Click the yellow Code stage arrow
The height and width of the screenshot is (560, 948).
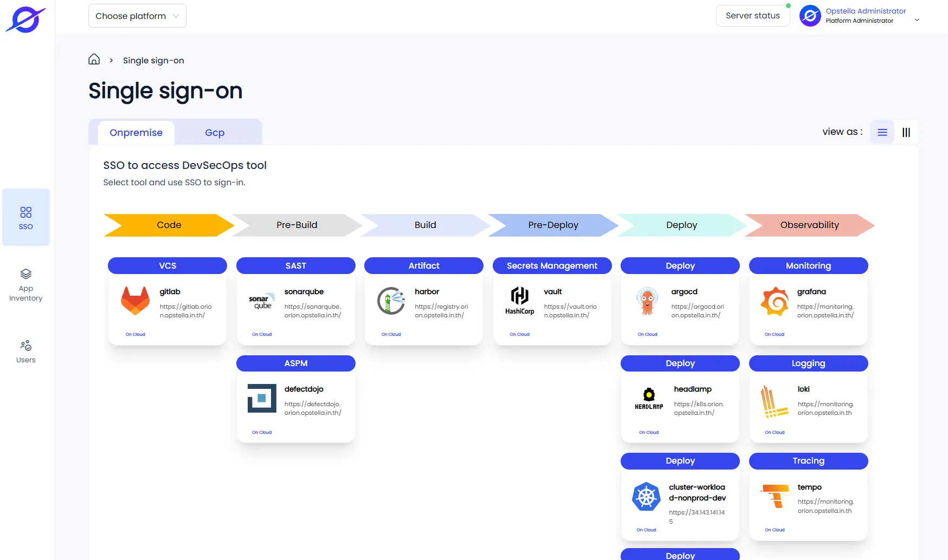click(x=169, y=225)
